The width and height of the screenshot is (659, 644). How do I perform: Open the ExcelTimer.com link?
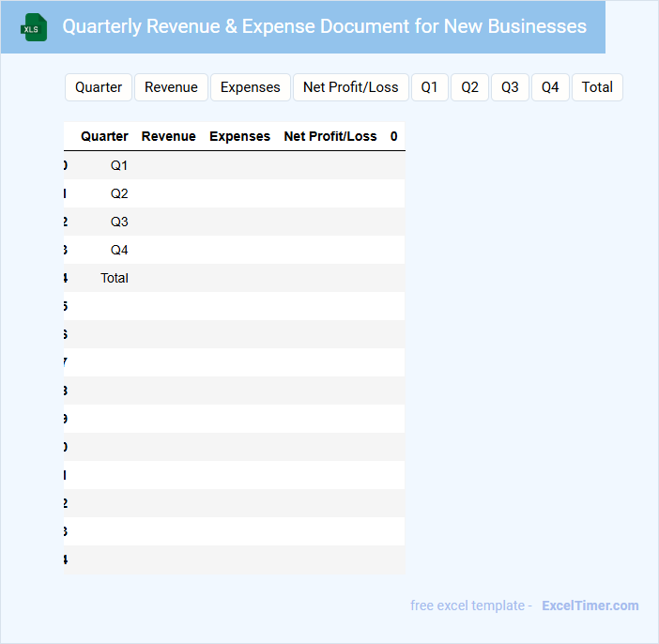(590, 606)
